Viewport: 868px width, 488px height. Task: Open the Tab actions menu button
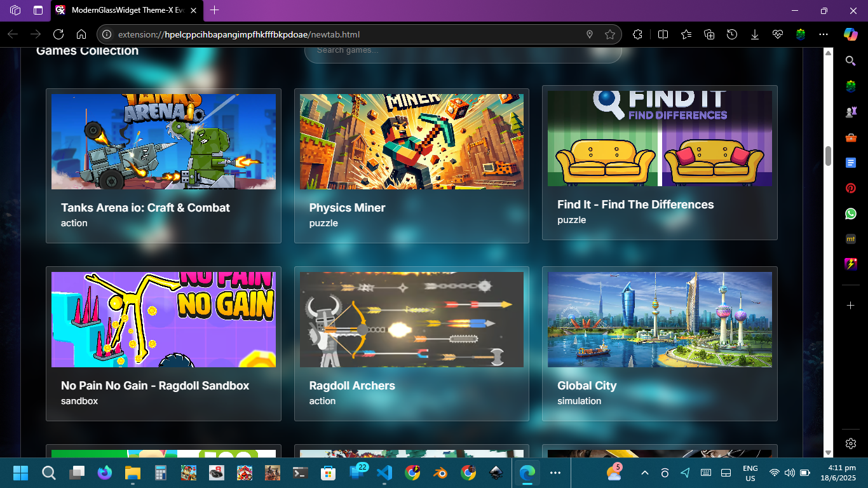coord(38,10)
